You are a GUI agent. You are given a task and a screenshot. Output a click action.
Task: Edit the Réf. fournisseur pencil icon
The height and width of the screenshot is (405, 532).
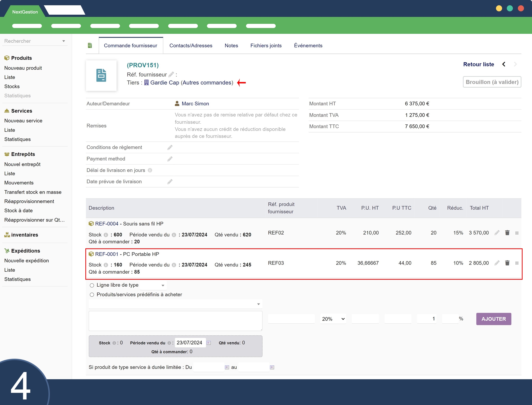click(171, 74)
